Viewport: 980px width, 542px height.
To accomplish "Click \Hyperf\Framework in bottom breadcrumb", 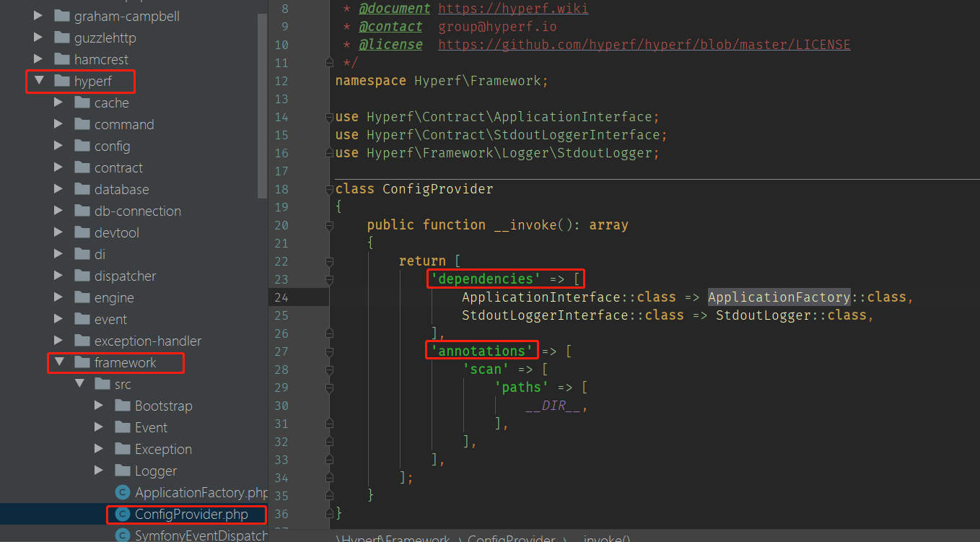I will [x=393, y=538].
